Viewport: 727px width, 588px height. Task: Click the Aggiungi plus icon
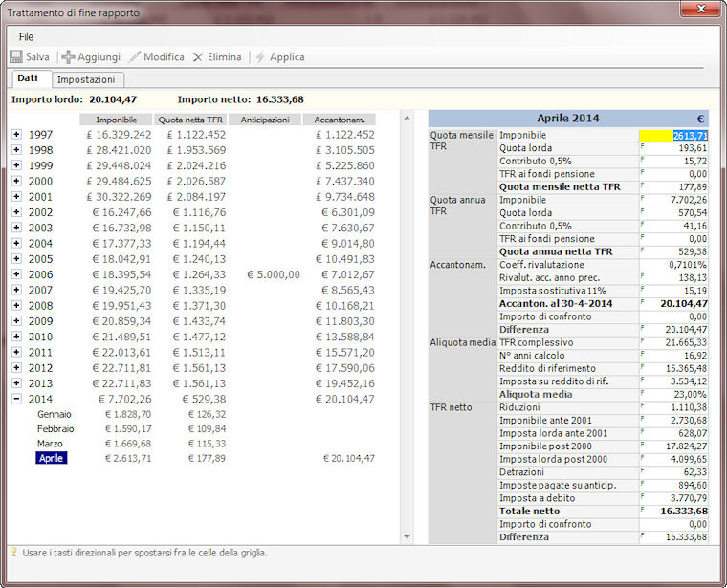(x=68, y=57)
